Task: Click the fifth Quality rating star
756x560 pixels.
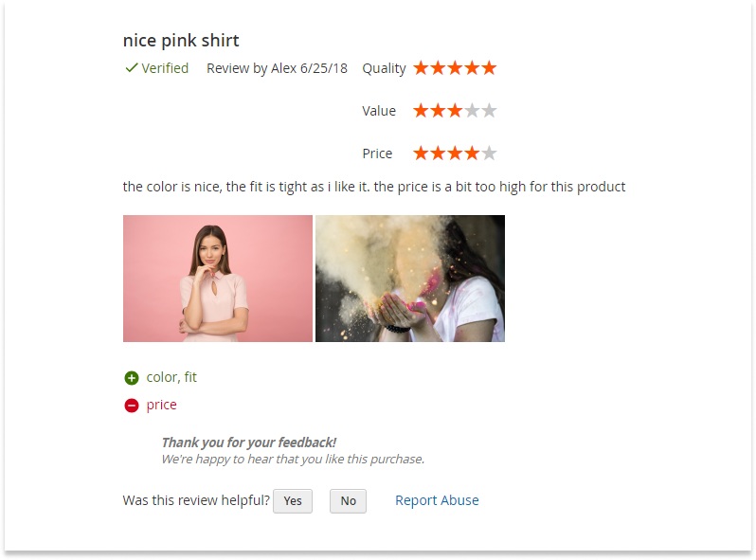Action: [489, 68]
